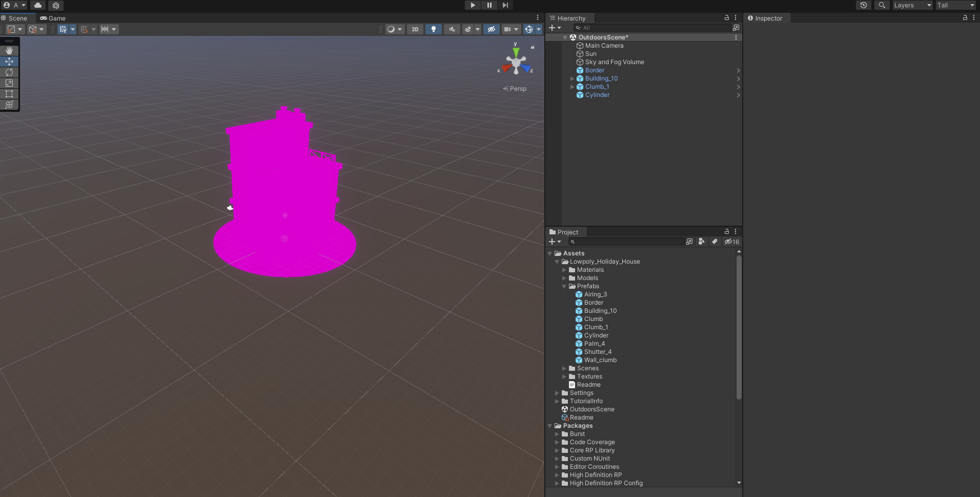The image size is (980, 497).
Task: Filter Project assets by type
Action: (x=702, y=242)
